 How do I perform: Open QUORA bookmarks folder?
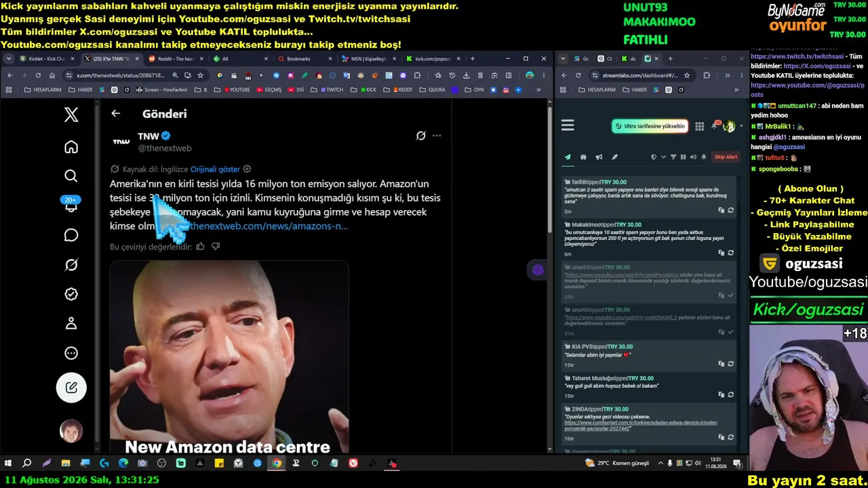[433, 89]
